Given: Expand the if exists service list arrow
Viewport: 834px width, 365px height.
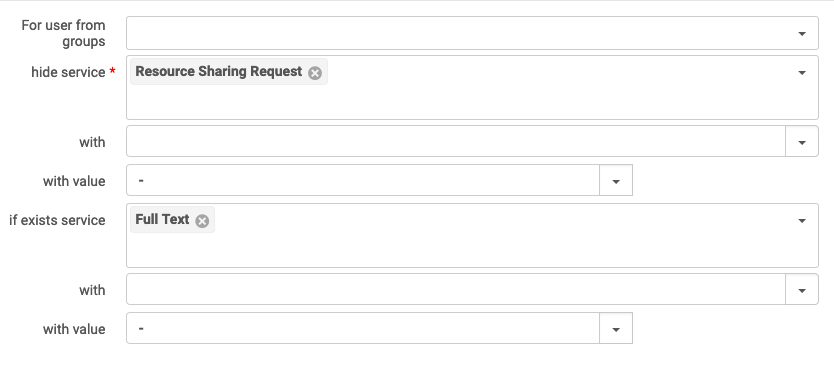Looking at the screenshot, I should (x=802, y=220).
